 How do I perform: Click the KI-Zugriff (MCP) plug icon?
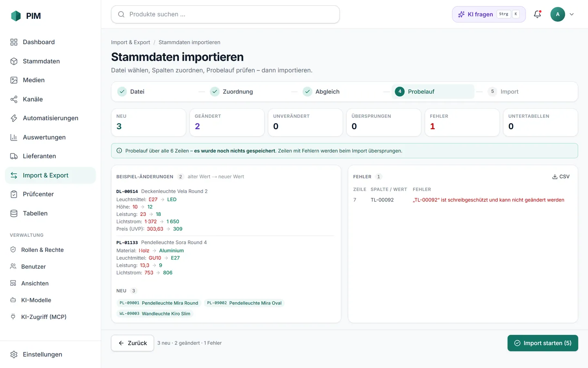tap(13, 317)
